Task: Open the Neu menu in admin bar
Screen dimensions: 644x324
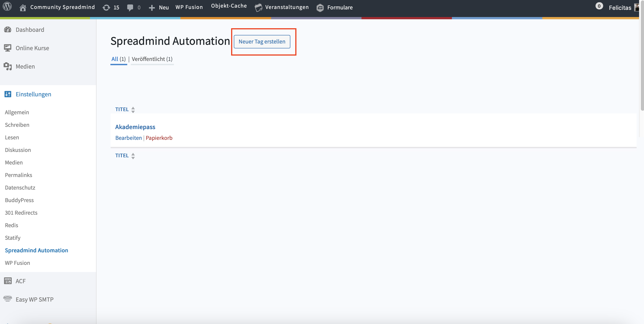Action: (x=164, y=7)
